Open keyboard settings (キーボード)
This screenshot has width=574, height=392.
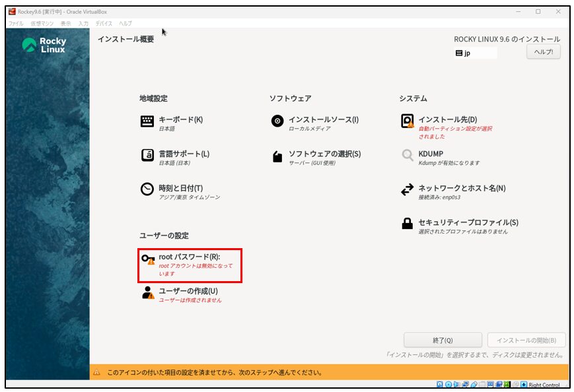[x=180, y=120]
